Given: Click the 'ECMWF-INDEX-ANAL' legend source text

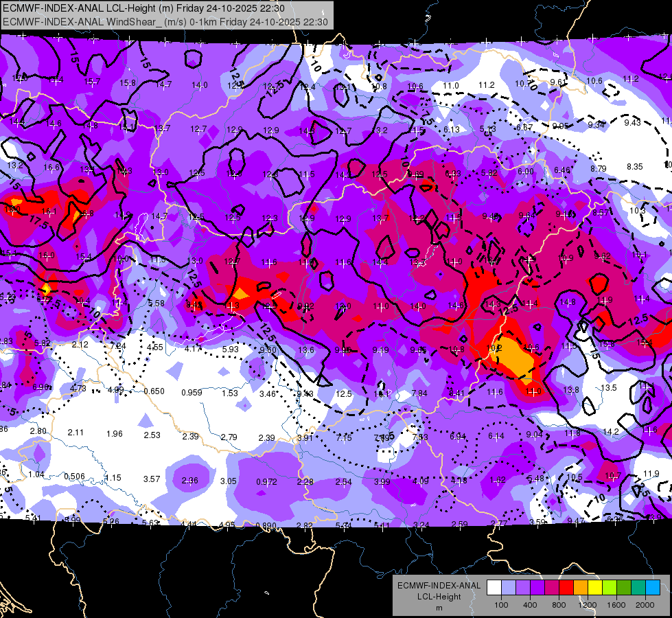Looking at the screenshot, I should 439,586.
